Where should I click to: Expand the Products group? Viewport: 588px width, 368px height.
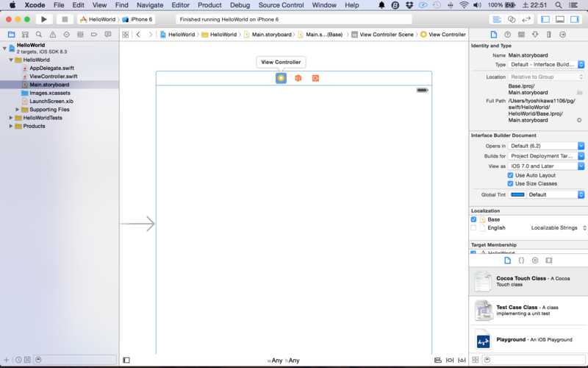click(11, 126)
